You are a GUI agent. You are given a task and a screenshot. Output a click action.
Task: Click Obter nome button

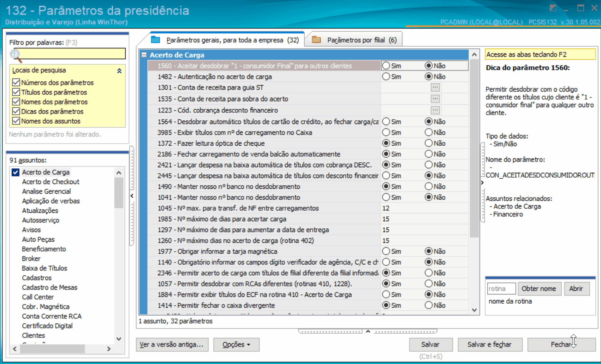point(539,289)
